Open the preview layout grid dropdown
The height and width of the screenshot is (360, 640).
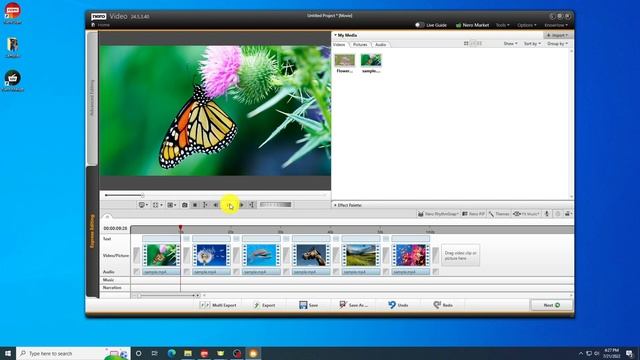click(x=172, y=205)
